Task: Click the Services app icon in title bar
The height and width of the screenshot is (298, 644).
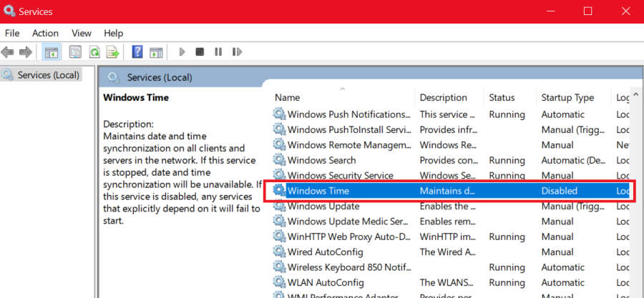Action: click(9, 11)
